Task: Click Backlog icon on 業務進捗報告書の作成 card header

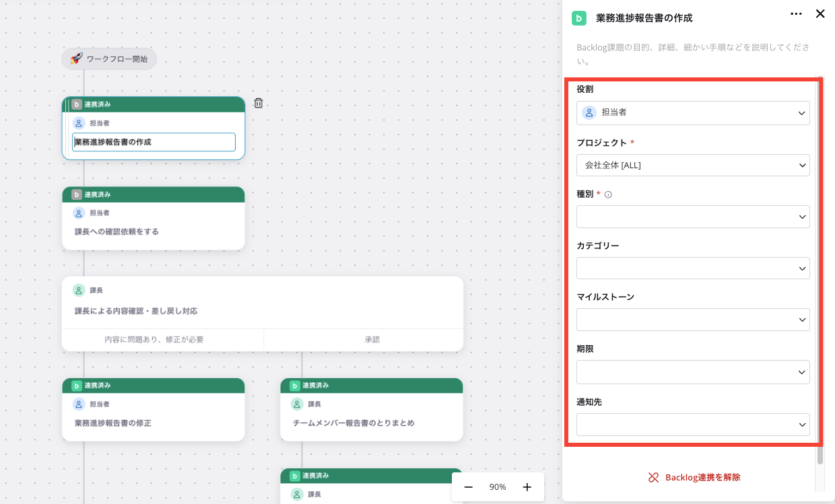Action: point(77,104)
